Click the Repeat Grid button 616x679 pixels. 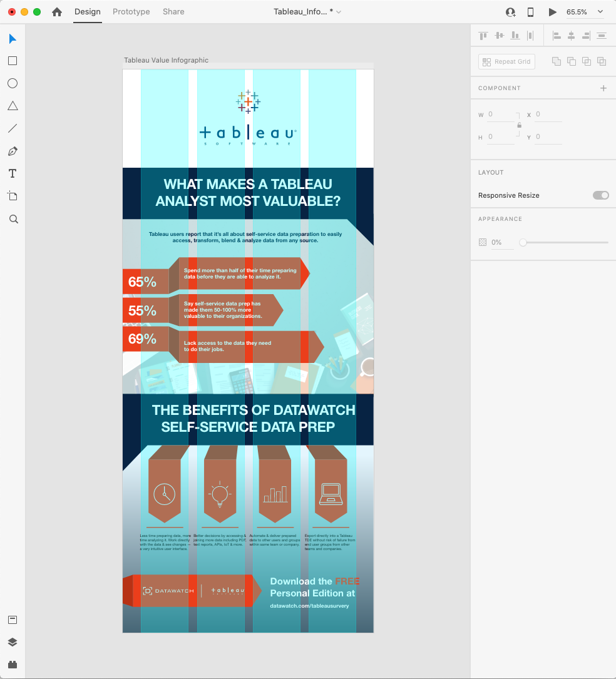[506, 61]
